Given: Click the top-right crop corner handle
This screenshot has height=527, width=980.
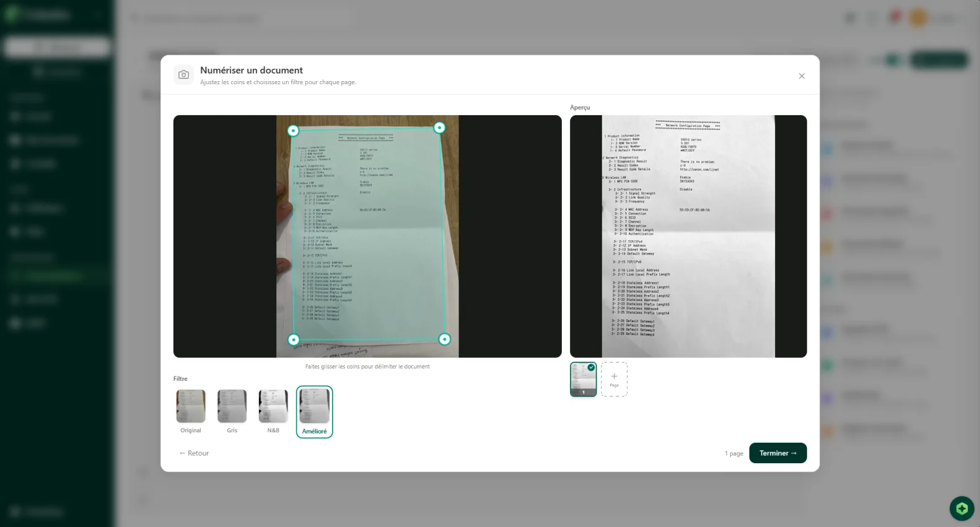Looking at the screenshot, I should click(439, 128).
